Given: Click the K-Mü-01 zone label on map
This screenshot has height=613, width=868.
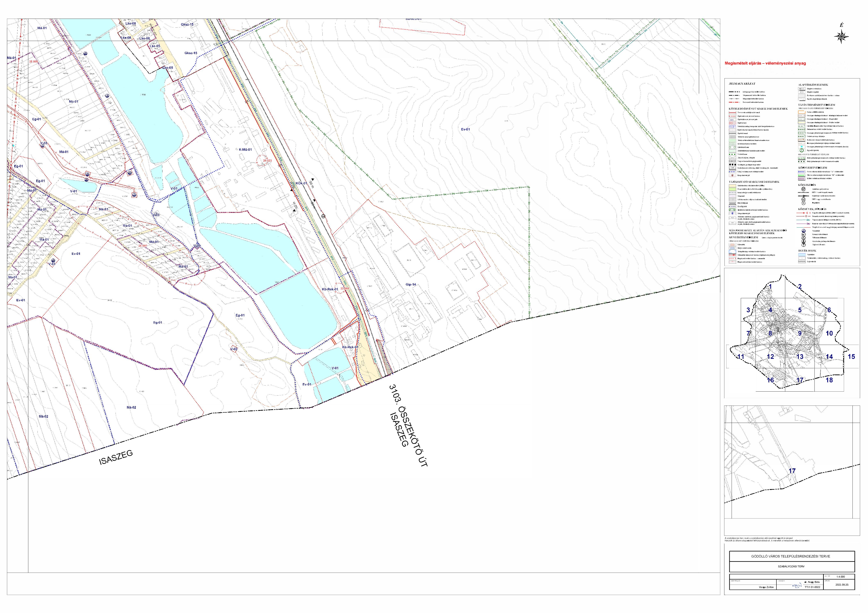Looking at the screenshot, I should pyautogui.click(x=245, y=150).
